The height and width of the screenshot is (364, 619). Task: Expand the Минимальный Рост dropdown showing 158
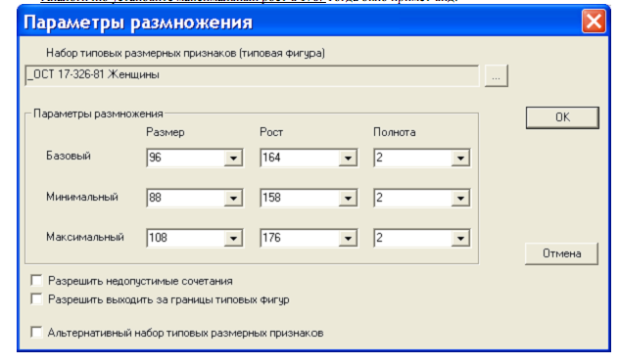[348, 198]
